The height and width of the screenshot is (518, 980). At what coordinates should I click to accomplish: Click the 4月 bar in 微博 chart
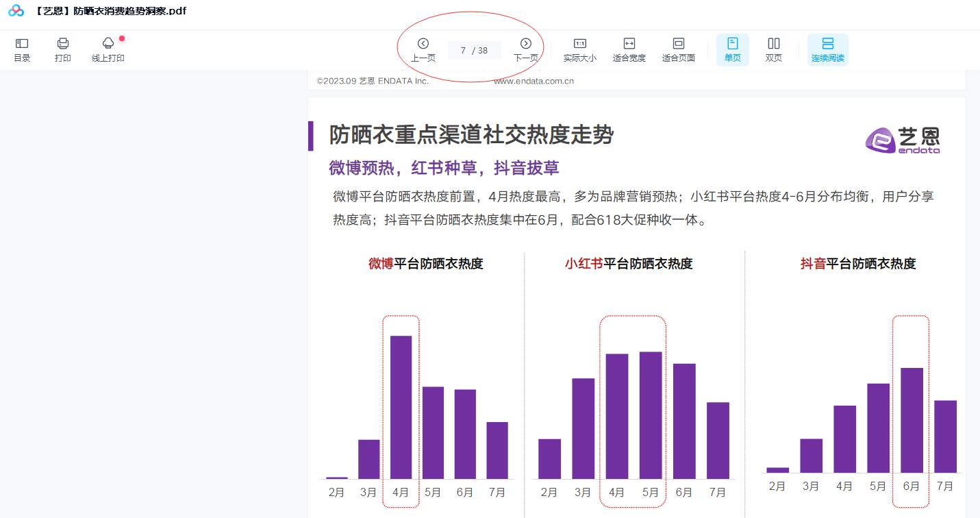(x=401, y=407)
